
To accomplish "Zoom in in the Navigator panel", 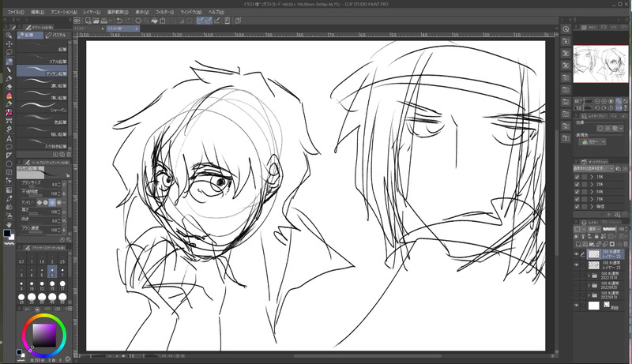I will tap(604, 102).
